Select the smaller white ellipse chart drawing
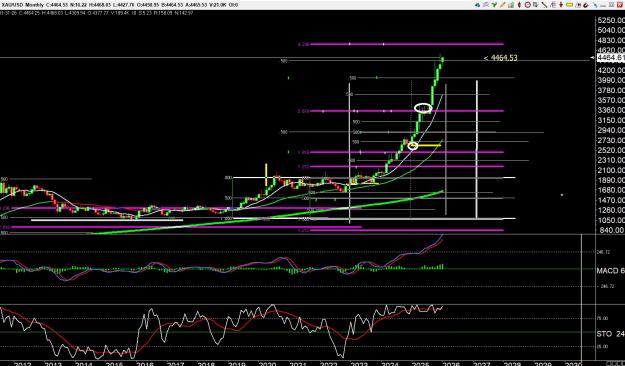 413,146
